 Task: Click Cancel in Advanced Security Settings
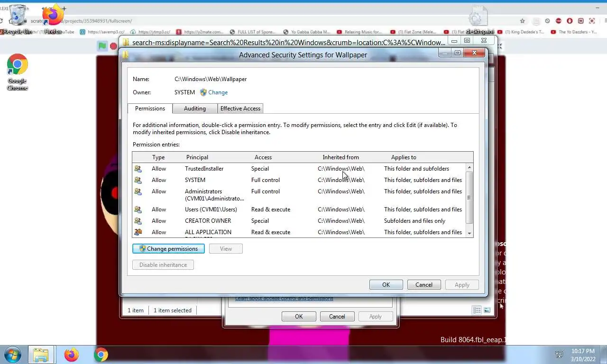pyautogui.click(x=424, y=285)
